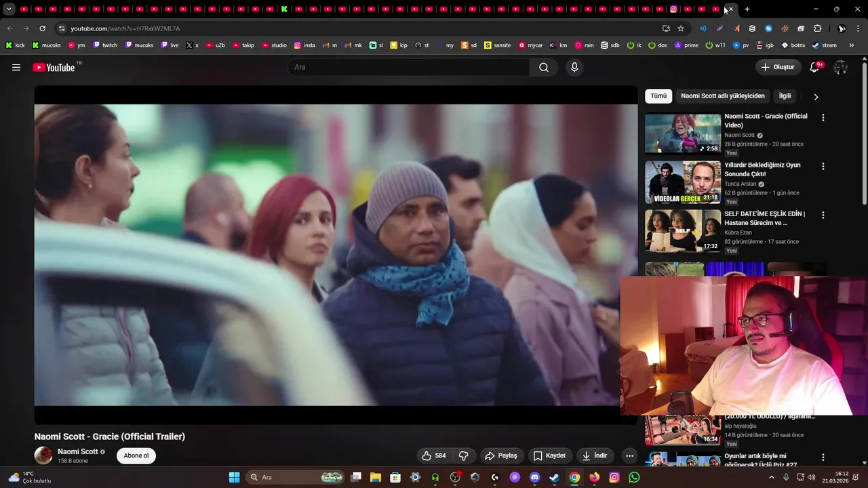Screen dimensions: 868x488
Task: Click the Tunca Arslan channel name
Action: (x=741, y=184)
